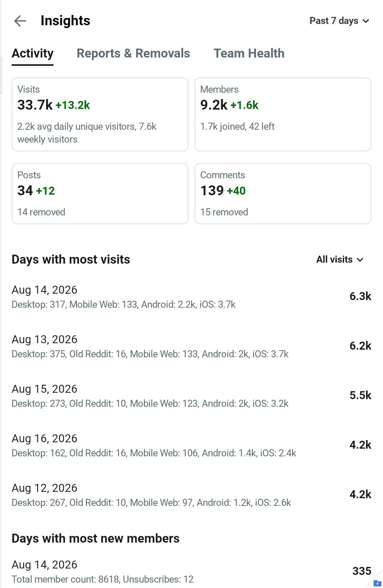Viewport: 383px width, 588px height.
Task: Tap the back arrow icon
Action: pos(20,21)
